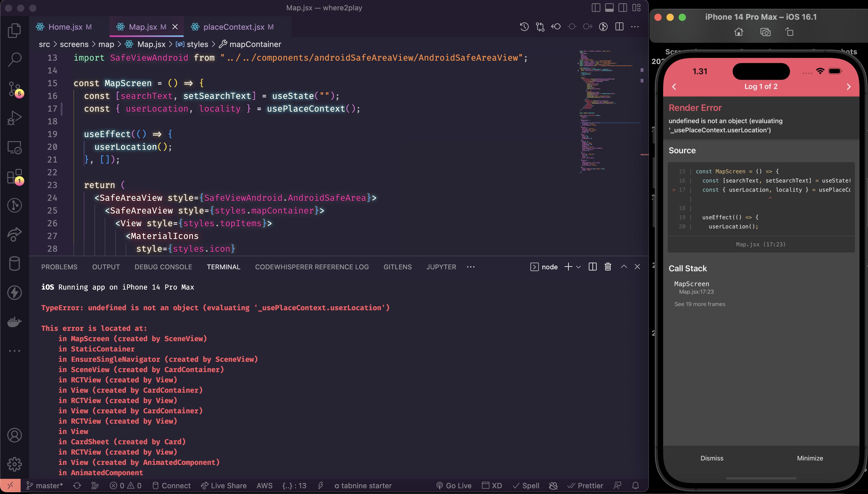The width and height of the screenshot is (868, 494).
Task: Open the database cylinder view in activity bar
Action: click(x=14, y=264)
